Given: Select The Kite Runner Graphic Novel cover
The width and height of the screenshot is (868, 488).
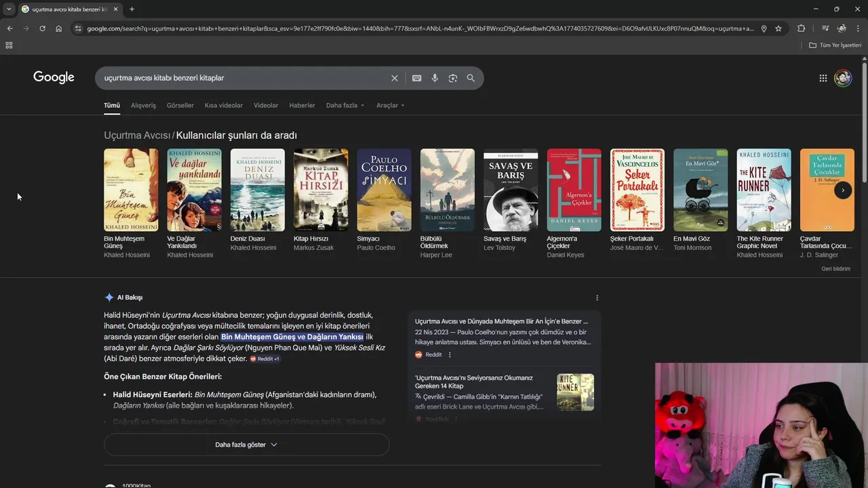Looking at the screenshot, I should coord(764,190).
